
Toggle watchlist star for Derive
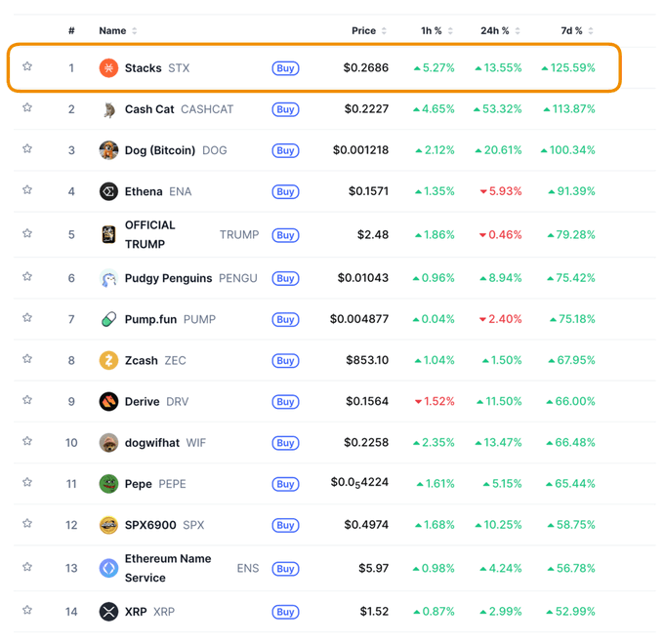[x=27, y=400]
